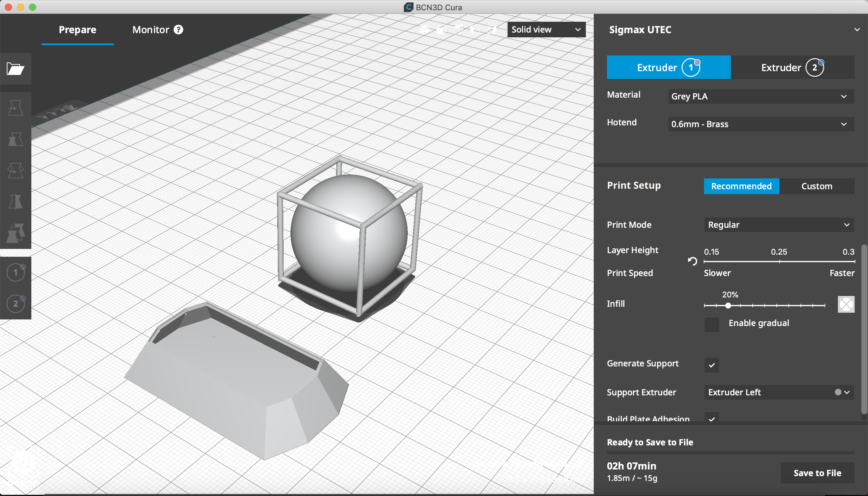This screenshot has width=868, height=496.
Task: Click the Ready to Save to File status
Action: [650, 442]
